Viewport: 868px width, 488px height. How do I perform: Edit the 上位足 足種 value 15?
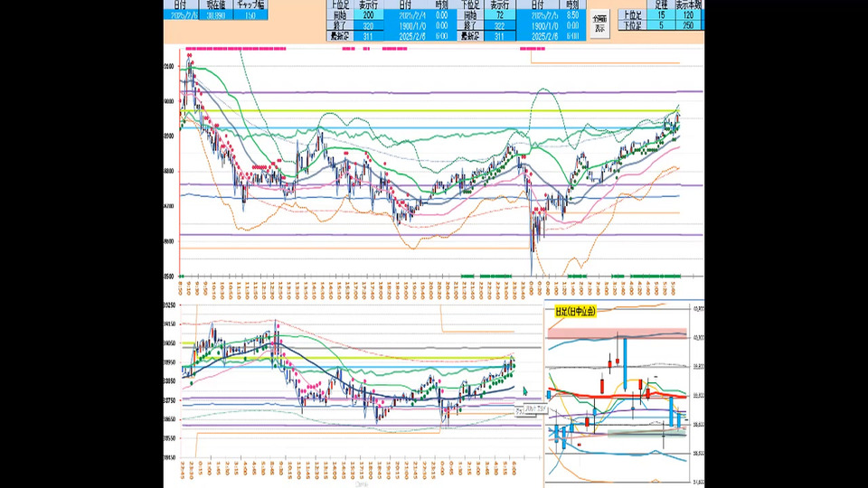pyautogui.click(x=661, y=15)
